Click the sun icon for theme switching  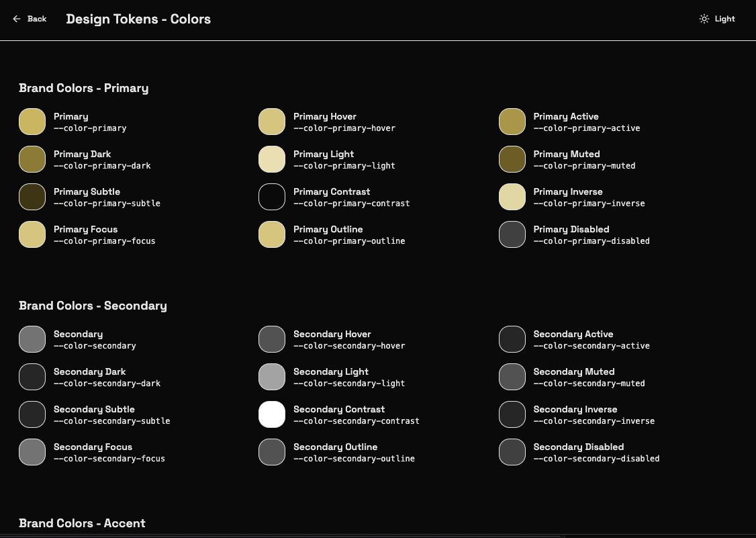point(704,19)
